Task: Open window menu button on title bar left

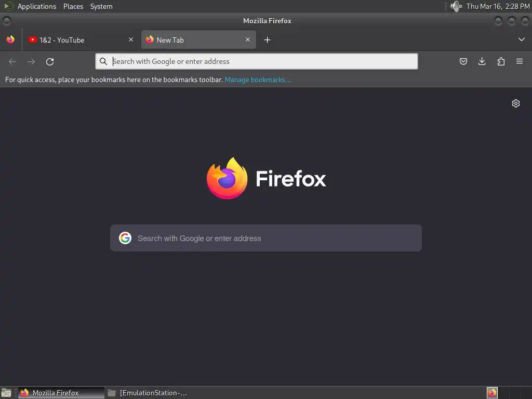Action: tap(6, 21)
